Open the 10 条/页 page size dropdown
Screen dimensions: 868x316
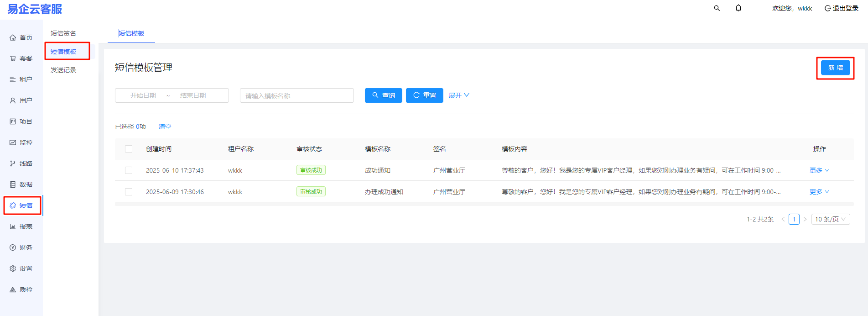830,219
